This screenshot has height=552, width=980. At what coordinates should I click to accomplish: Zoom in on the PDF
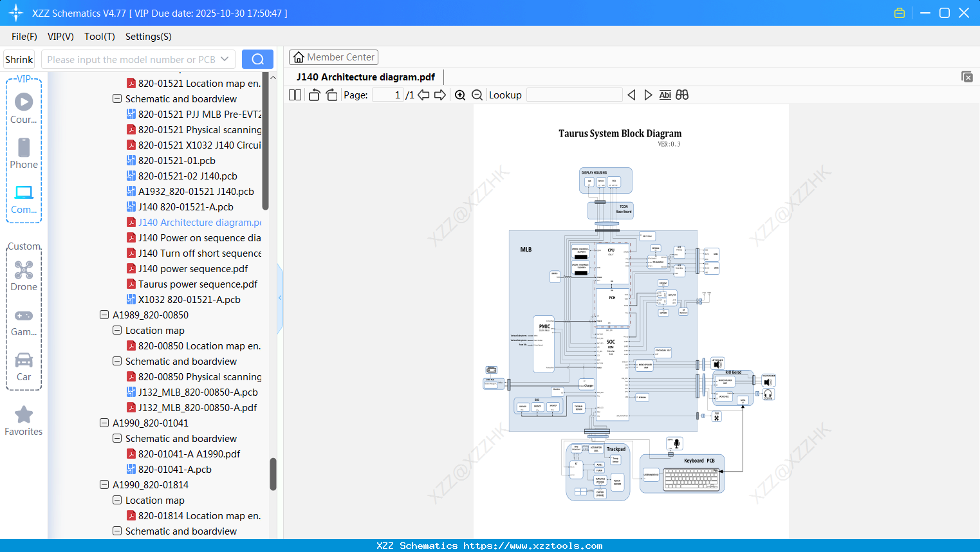tap(460, 95)
